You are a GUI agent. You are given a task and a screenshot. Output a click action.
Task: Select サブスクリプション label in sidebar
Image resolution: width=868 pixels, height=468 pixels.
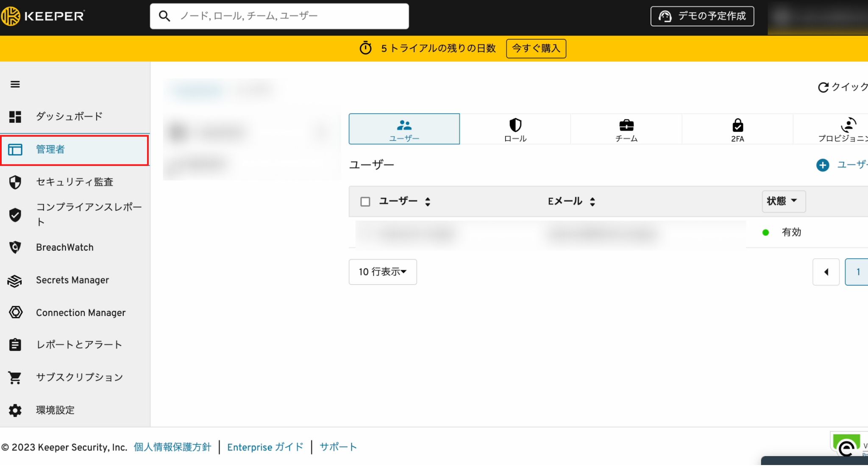pyautogui.click(x=80, y=377)
